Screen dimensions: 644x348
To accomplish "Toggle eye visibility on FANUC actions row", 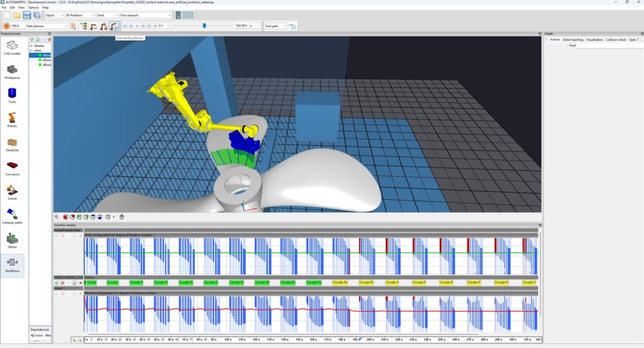I will 80,283.
